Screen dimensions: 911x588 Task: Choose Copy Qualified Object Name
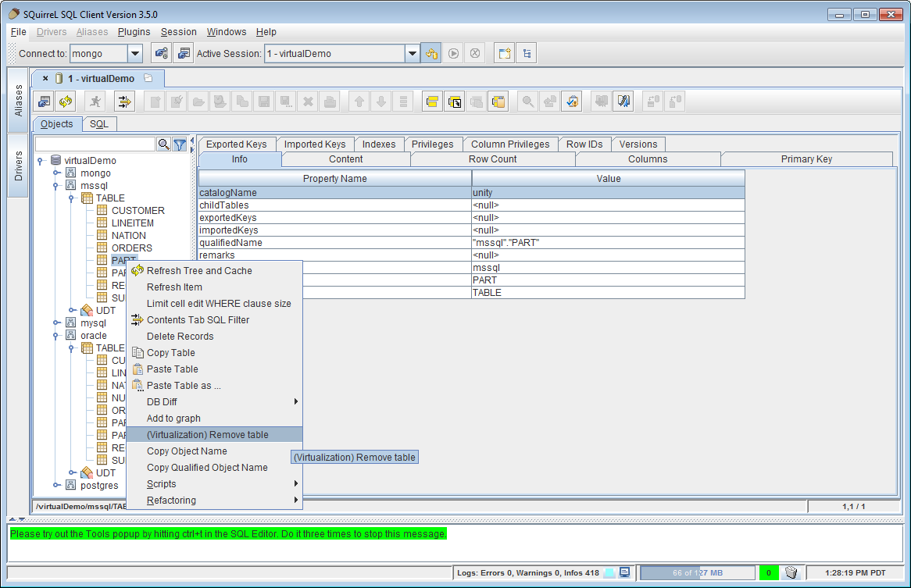pos(207,468)
